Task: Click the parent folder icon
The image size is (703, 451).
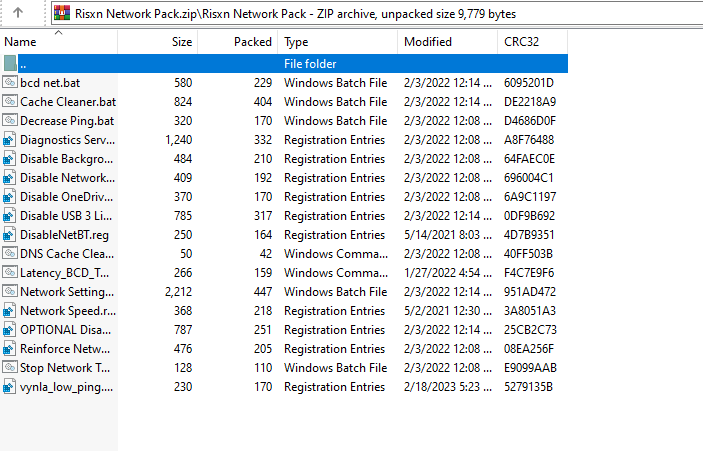Action: [10, 64]
